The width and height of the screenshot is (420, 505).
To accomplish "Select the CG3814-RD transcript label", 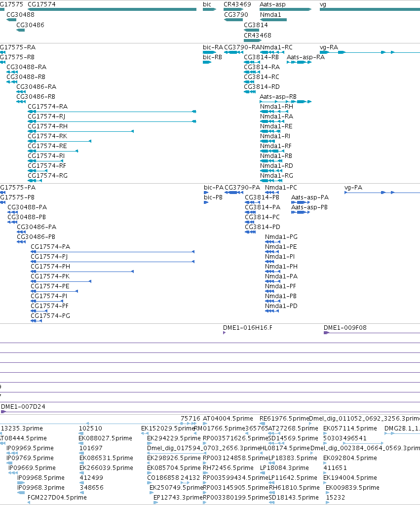I will point(262,87).
